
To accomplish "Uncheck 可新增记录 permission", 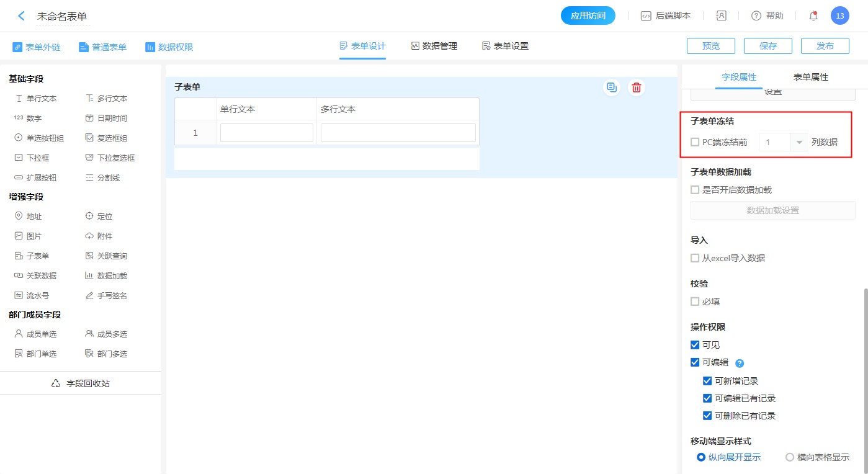I will pyautogui.click(x=707, y=381).
